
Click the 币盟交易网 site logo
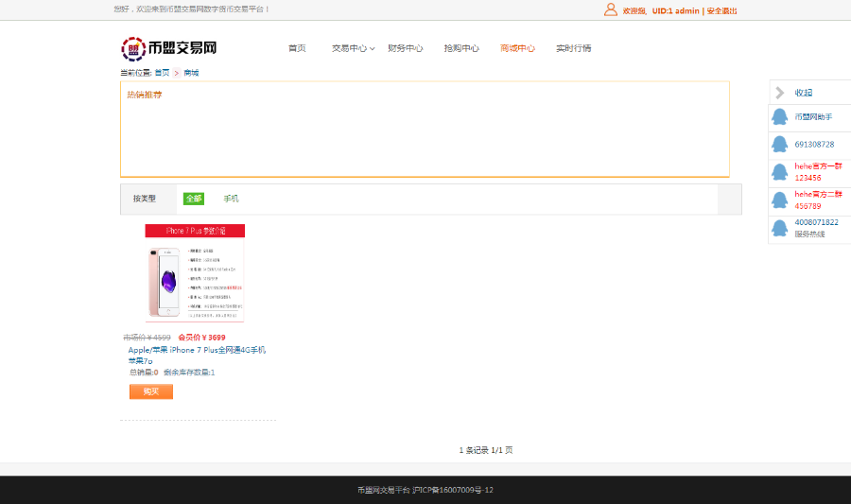(169, 48)
